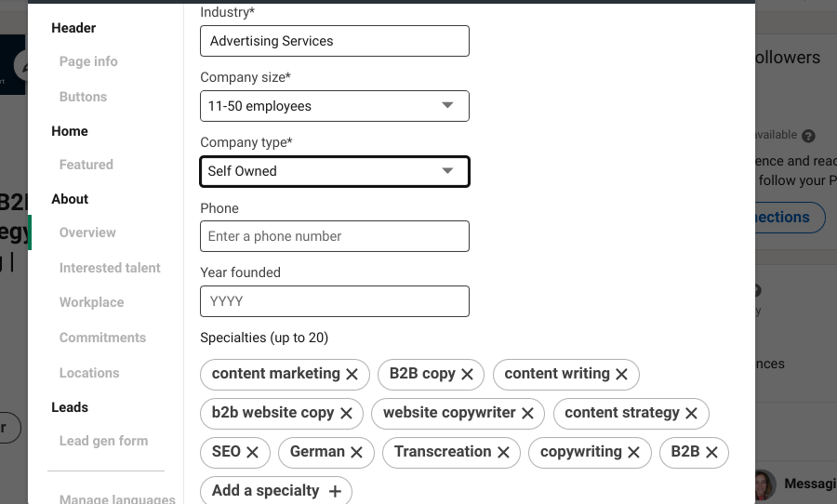Remove the 'Transcreation' specialty tag
Screen dimensions: 837x504
point(503,452)
